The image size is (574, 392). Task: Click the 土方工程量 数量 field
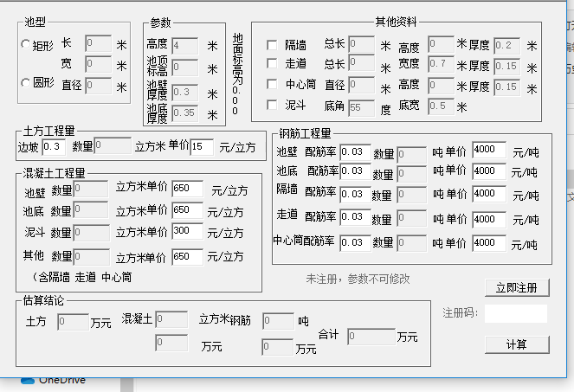[113, 145]
